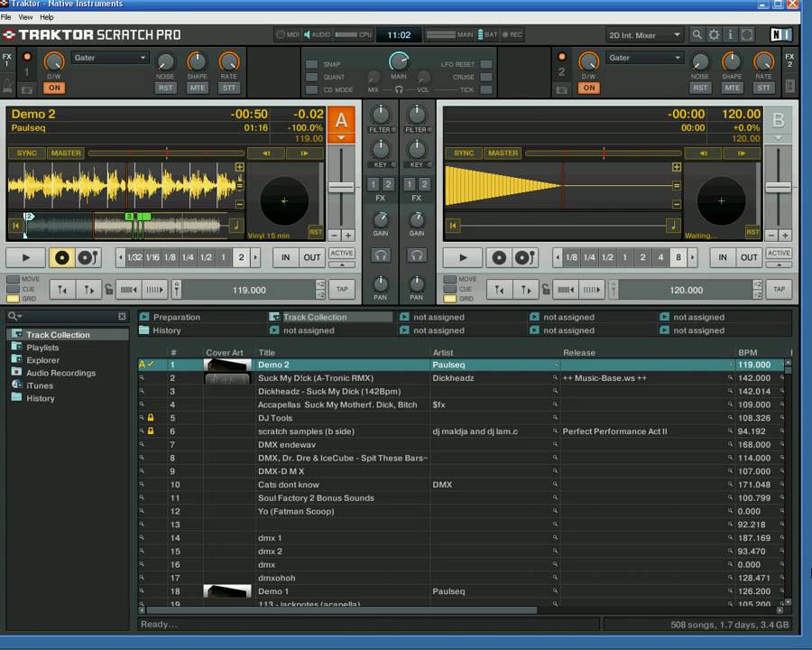Toggle MASTER on Deck B

(503, 153)
